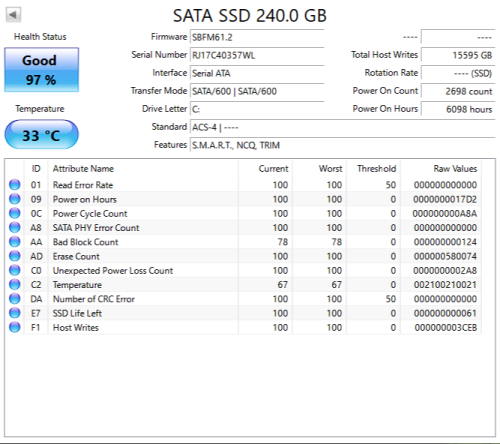Click the ID cell F1
Viewport: 500px width, 444px height.
point(35,328)
